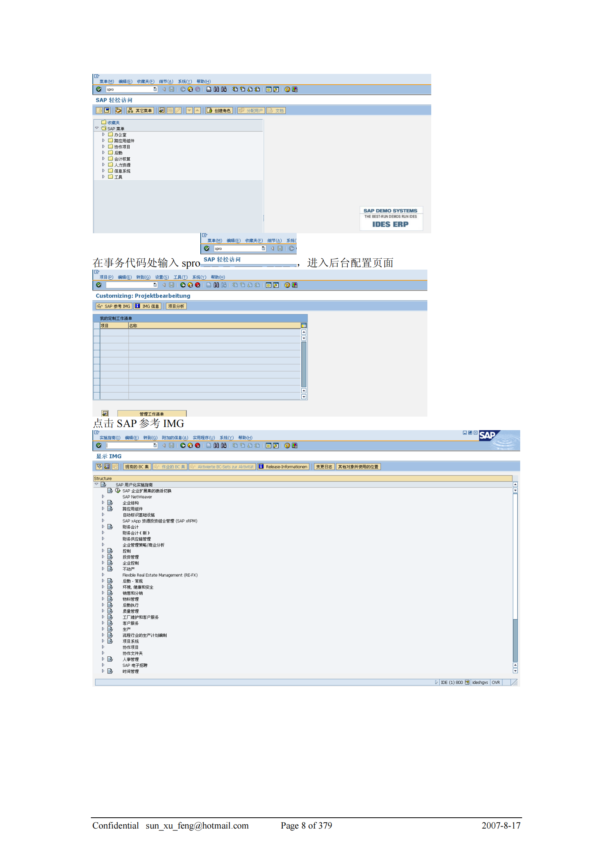Expand the 会计核算 folder
The height and width of the screenshot is (868, 613).
point(103,159)
